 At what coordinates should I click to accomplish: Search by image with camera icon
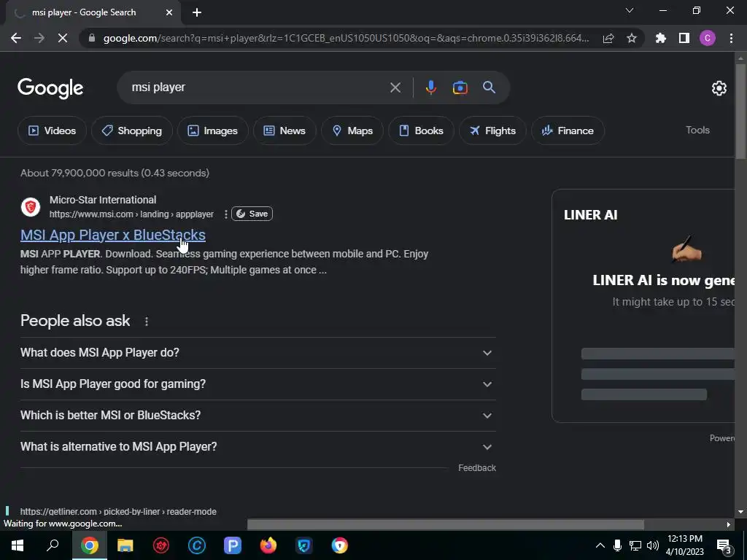coord(460,87)
